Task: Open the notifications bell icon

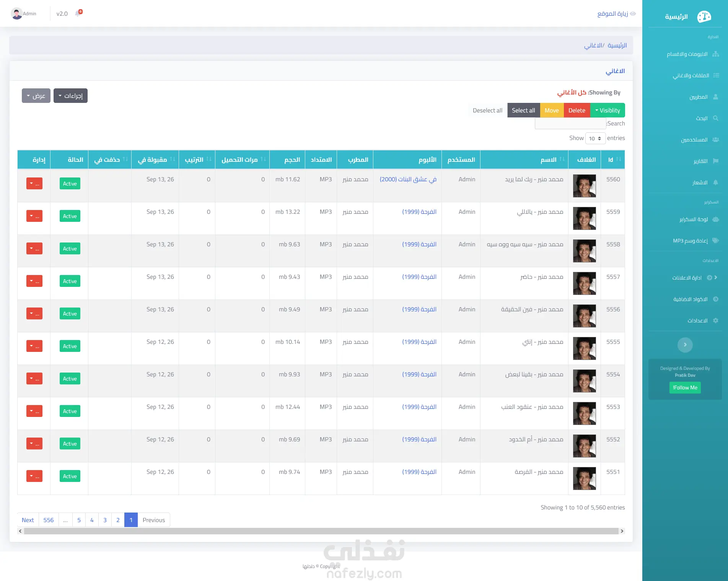Action: 78,13
